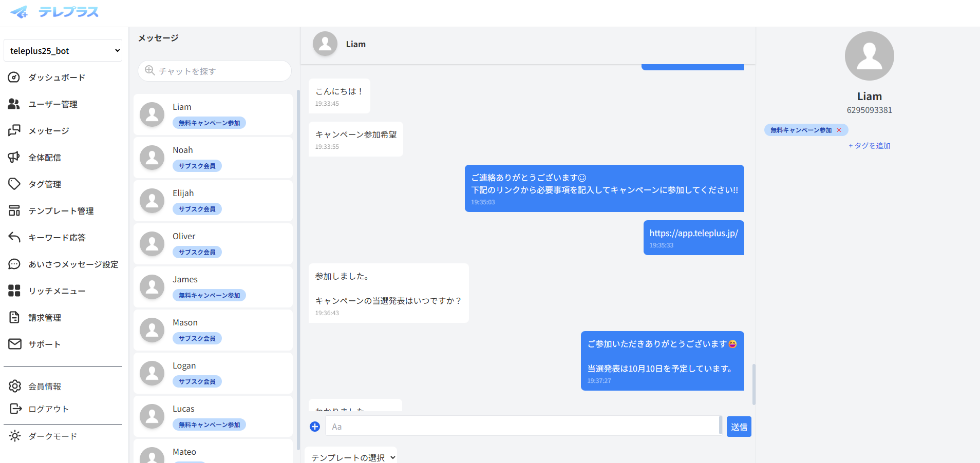Screen dimensions: 980x463
Task: Click the conversation scrollbar thumb
Action: pyautogui.click(x=753, y=384)
